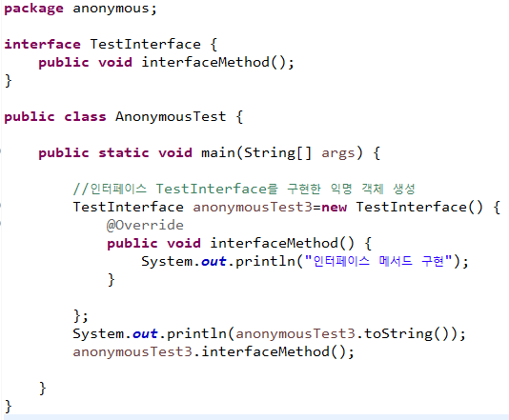The width and height of the screenshot is (509, 420).
Task: Click 'TestInterface' in the interface declaration line
Action: pos(146,44)
